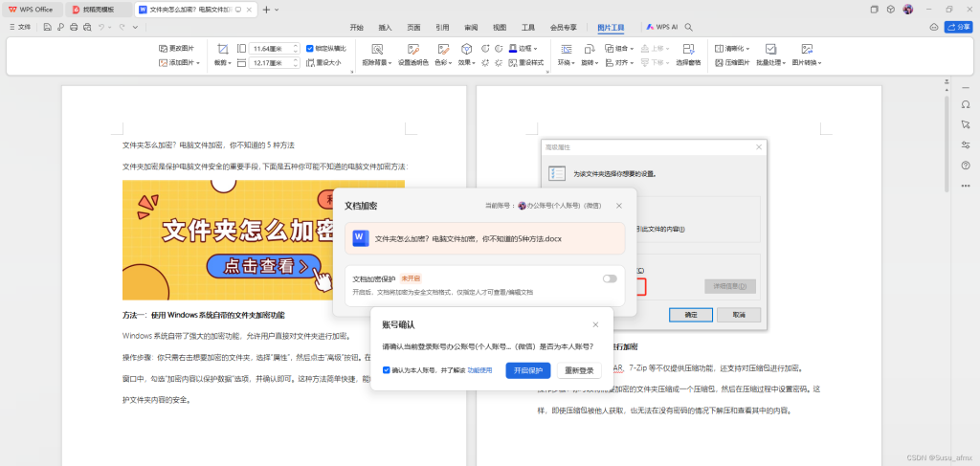
Task: Open the 审阅 review tab
Action: pyautogui.click(x=471, y=28)
